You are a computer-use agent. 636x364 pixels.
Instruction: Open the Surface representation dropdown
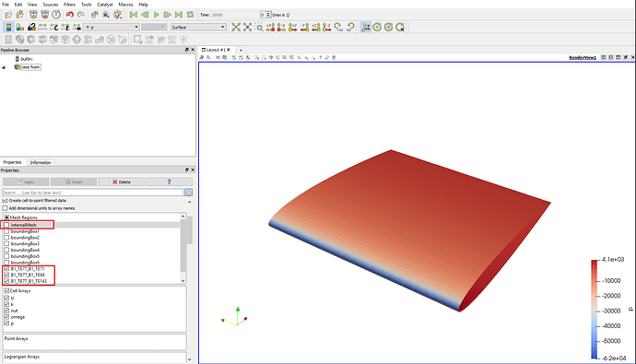(x=198, y=27)
